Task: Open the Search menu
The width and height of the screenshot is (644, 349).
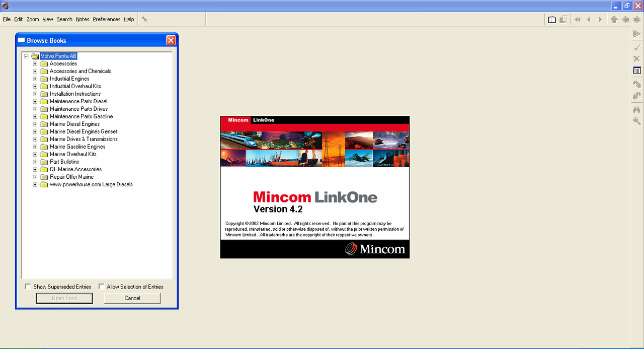Action: click(64, 20)
